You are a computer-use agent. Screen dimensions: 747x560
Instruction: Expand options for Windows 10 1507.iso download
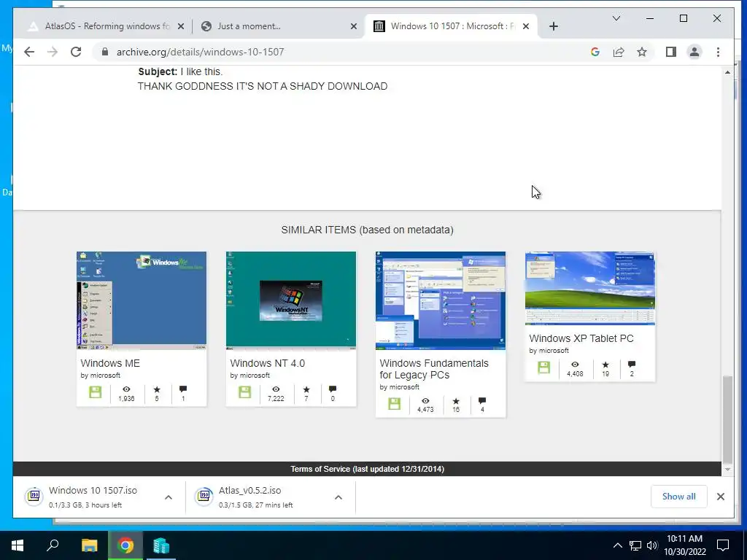pyautogui.click(x=169, y=497)
